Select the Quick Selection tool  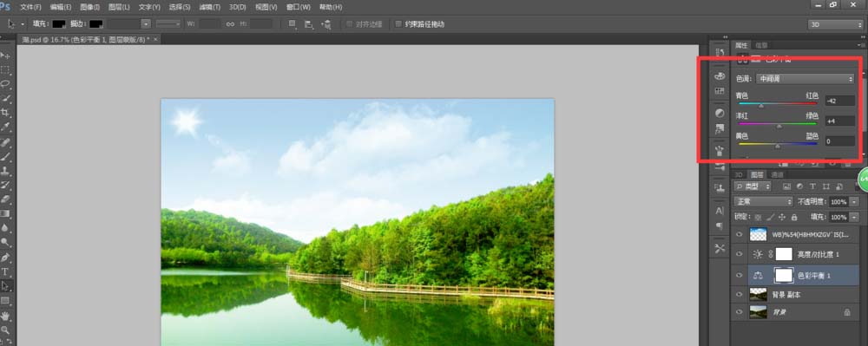click(5, 98)
